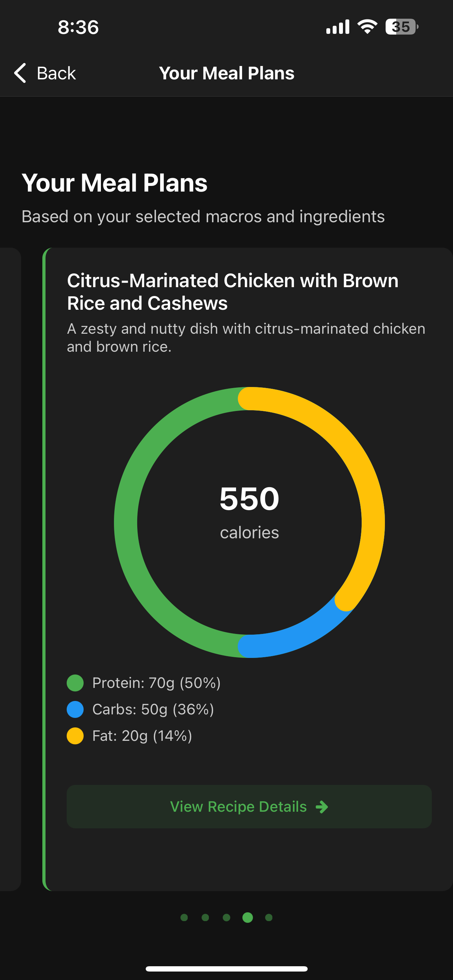The width and height of the screenshot is (453, 980).
Task: Go to first meal plan page dot
Action: [184, 918]
